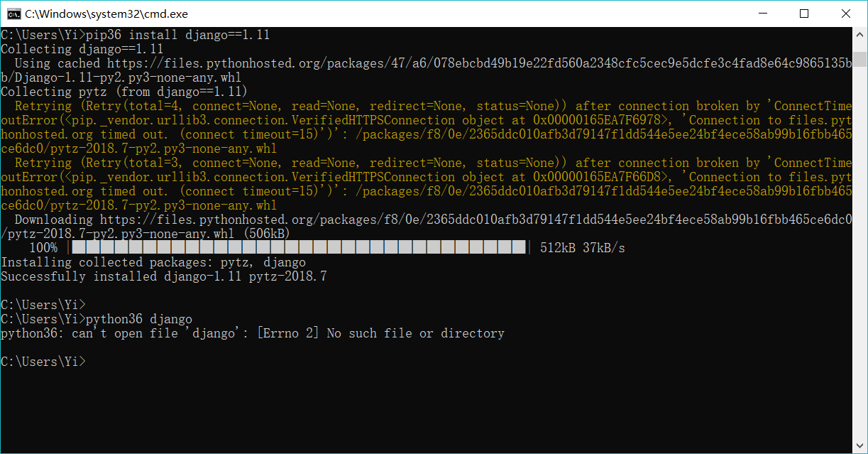
Task: Click the command 'python36 django'
Action: [139, 319]
